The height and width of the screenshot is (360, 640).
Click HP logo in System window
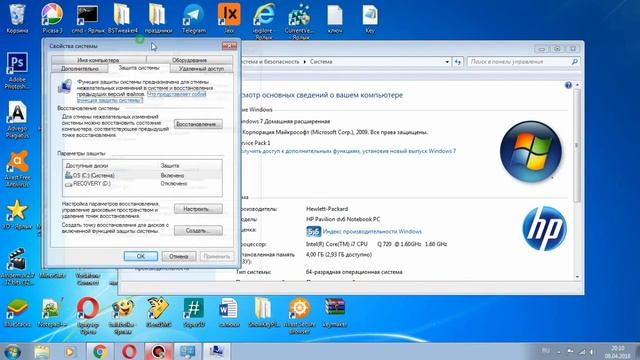544,229
